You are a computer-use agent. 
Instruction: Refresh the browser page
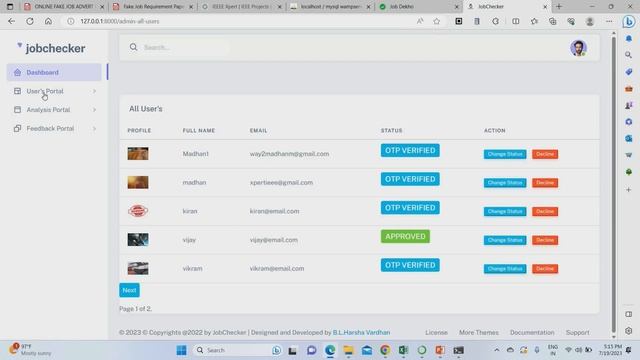[x=30, y=21]
